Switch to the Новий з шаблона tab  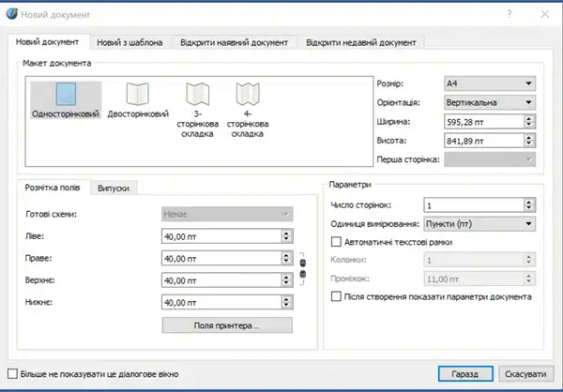[x=129, y=43]
